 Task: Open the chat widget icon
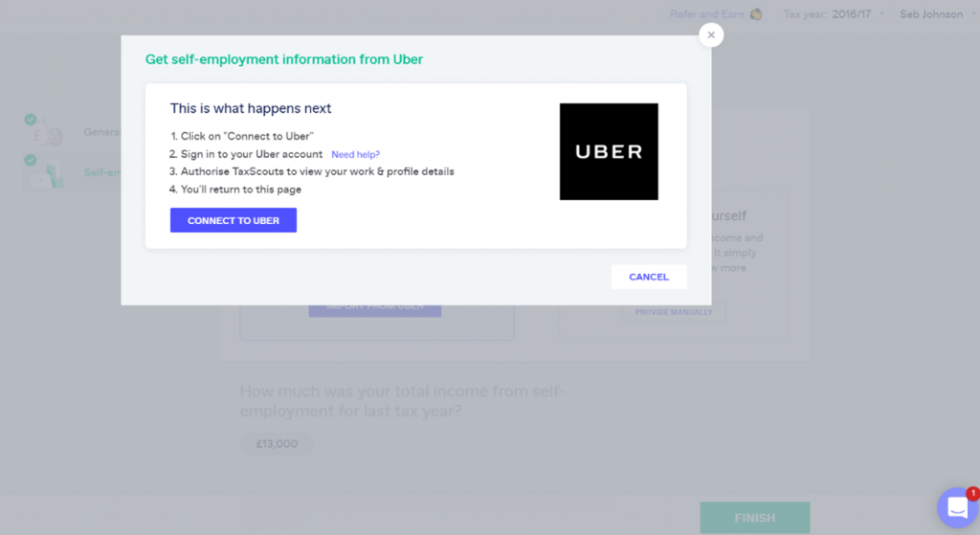[957, 507]
